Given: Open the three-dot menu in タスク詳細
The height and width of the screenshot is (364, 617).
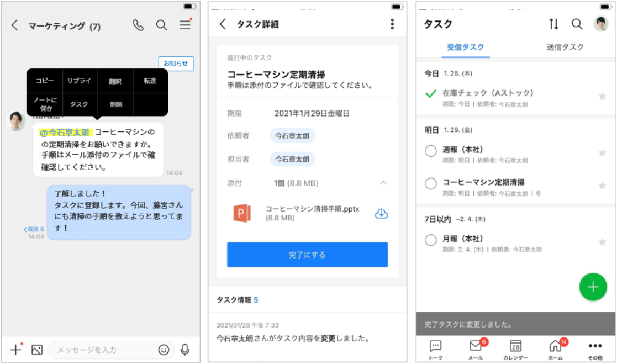Looking at the screenshot, I should click(392, 24).
